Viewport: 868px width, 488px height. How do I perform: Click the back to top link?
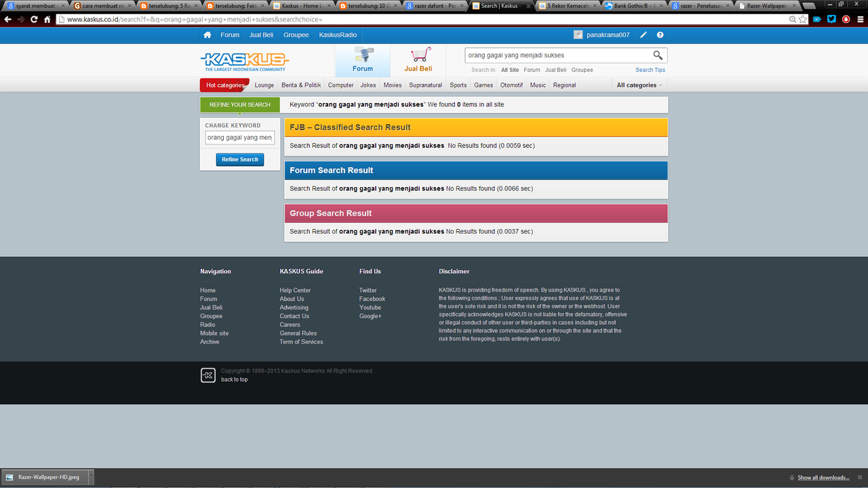coord(234,380)
